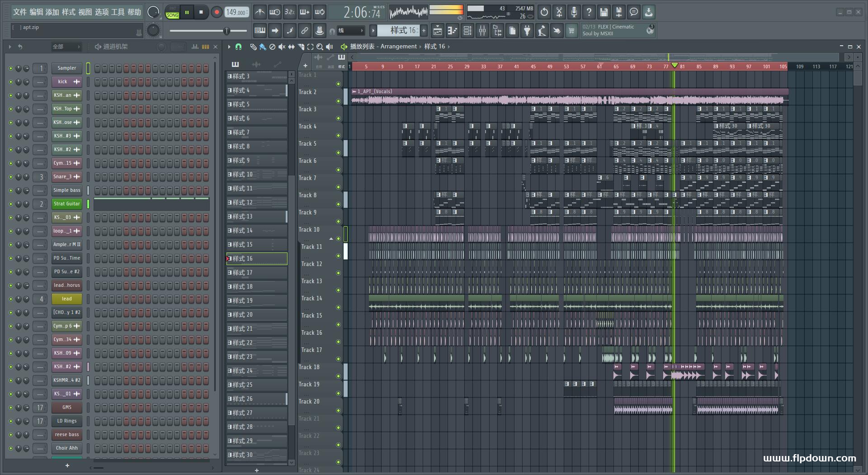Mute Track 18 in playlist
Screen dimensions: 868x475
click(x=338, y=376)
